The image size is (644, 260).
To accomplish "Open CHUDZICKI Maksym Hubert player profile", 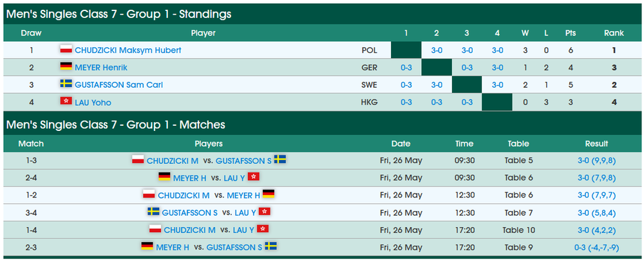I will [128, 50].
